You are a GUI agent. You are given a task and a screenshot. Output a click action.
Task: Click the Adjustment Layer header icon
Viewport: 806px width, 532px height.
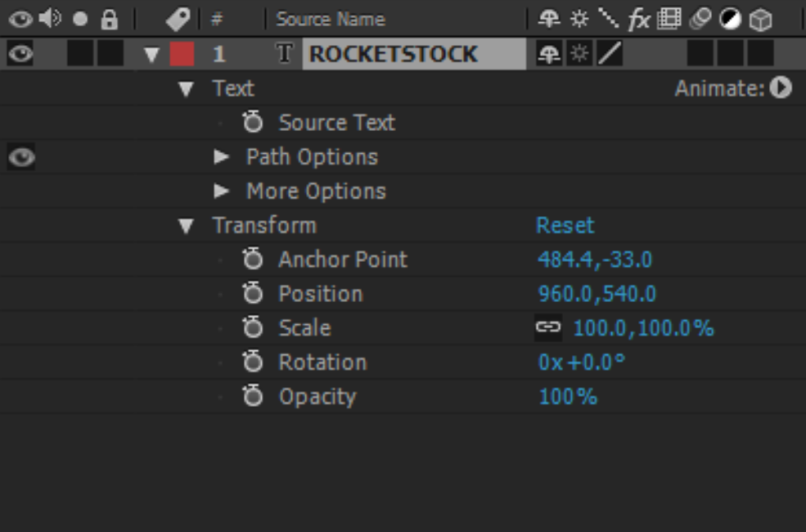coord(730,20)
